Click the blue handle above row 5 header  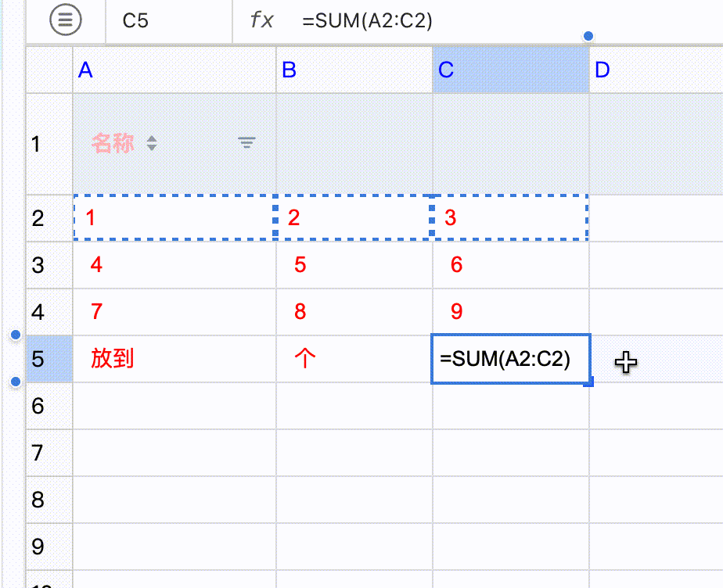[15, 335]
